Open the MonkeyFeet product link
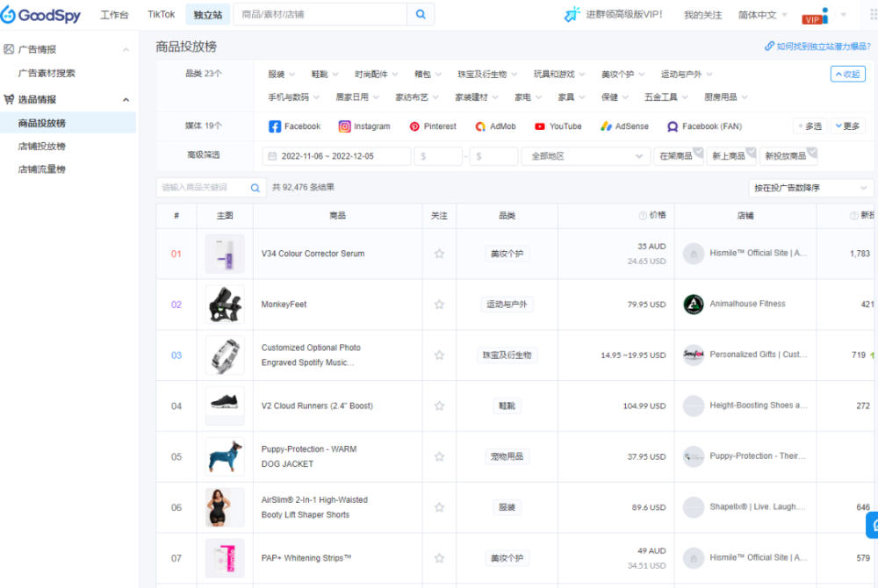This screenshot has width=878, height=588. 284,305
